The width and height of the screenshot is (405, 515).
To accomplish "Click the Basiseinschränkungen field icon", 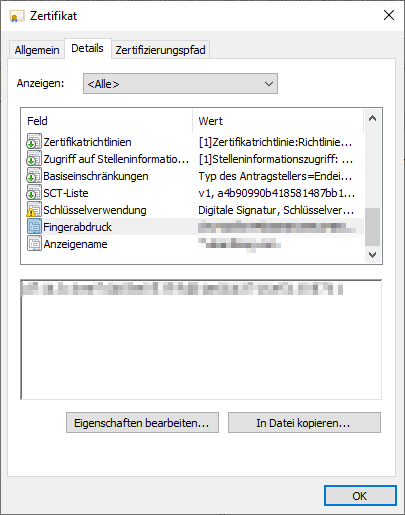I will click(34, 176).
